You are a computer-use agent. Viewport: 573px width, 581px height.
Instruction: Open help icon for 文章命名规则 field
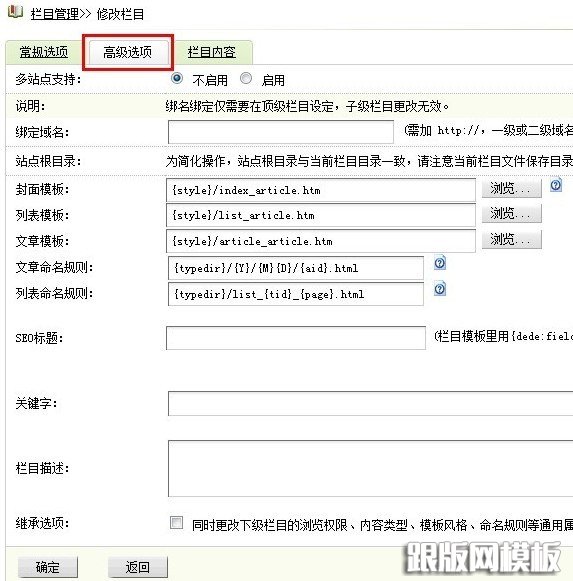[x=440, y=263]
